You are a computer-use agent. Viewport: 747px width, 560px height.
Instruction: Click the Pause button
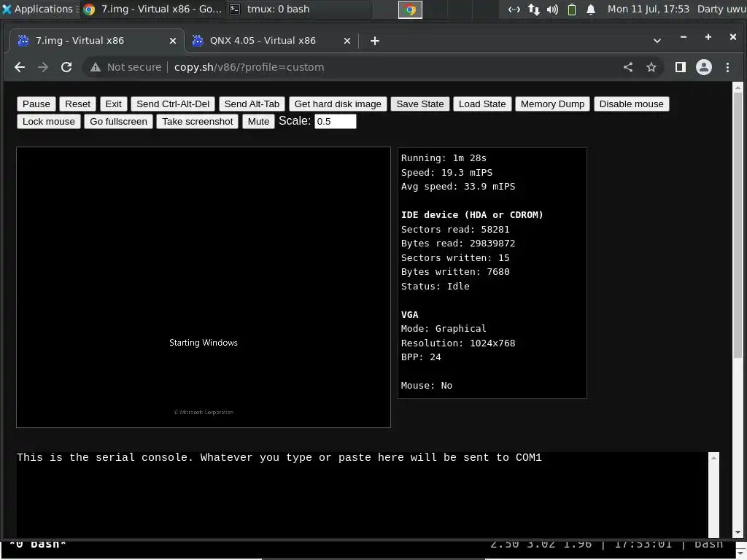(x=36, y=104)
